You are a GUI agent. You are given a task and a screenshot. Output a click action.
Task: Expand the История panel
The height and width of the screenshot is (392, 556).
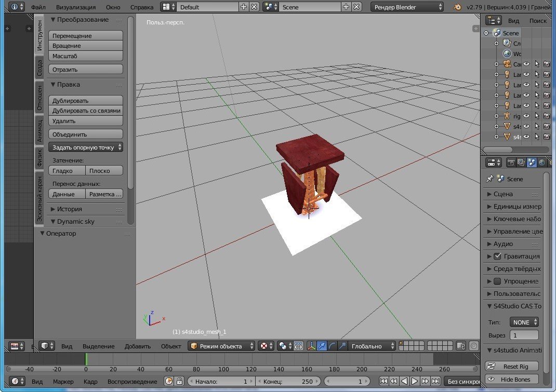(66, 209)
